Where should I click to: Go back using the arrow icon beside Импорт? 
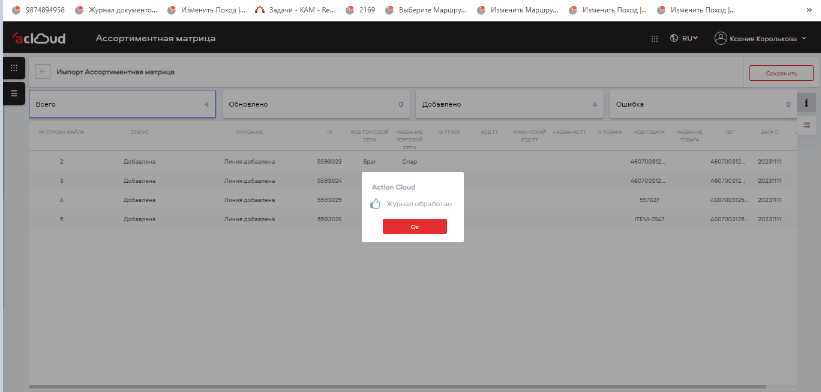(43, 72)
